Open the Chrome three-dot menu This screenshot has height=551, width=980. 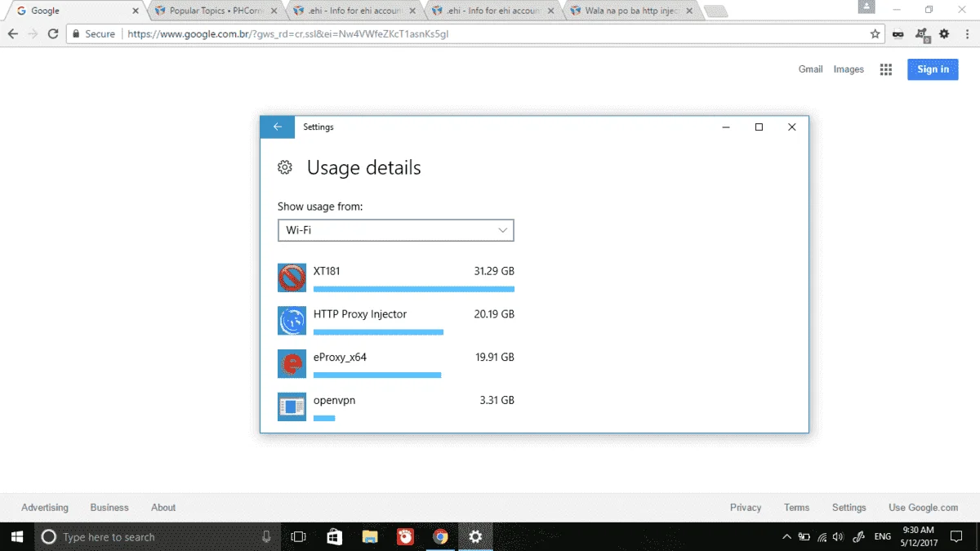click(966, 34)
